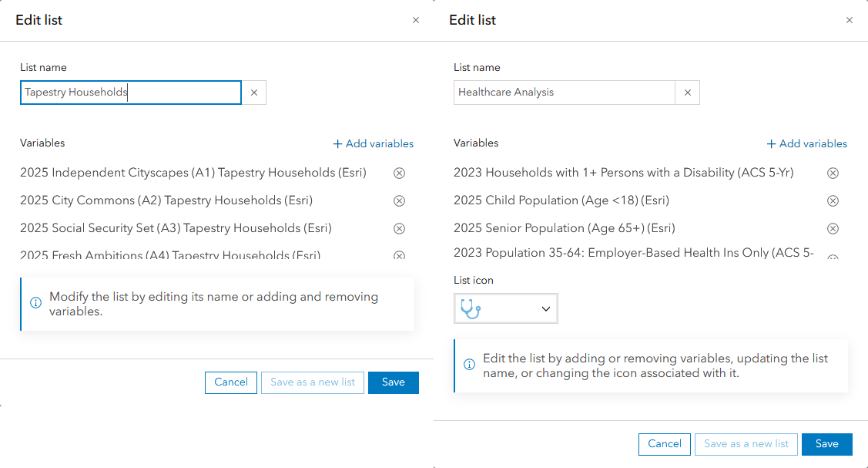Click the info icon in the Healthcare Analysis dialog
Screen dimensions: 868x468
click(x=469, y=364)
